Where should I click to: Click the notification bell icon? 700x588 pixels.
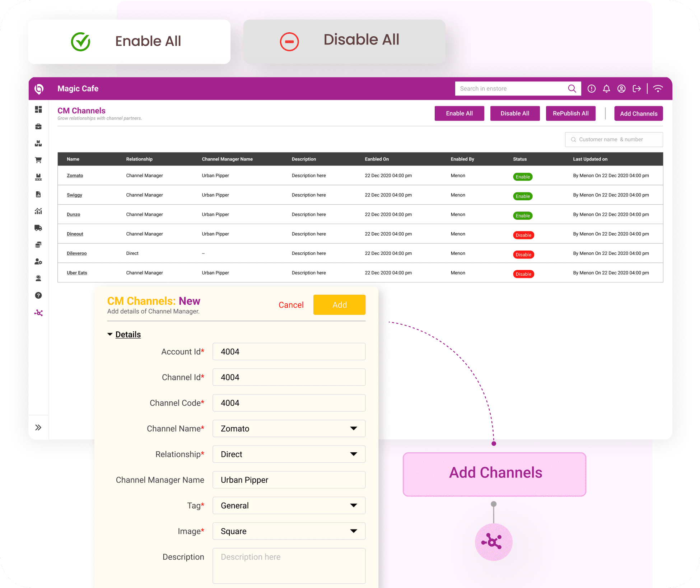coord(606,89)
